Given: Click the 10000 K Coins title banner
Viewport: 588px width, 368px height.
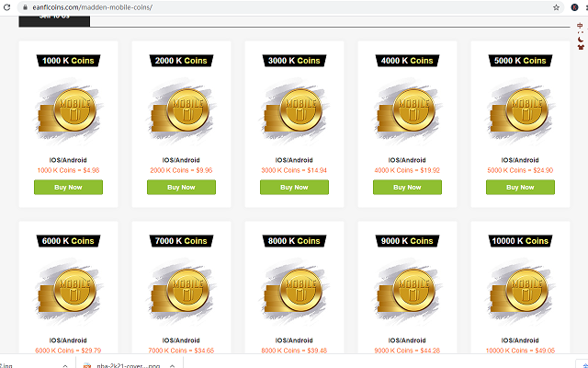Looking at the screenshot, I should tap(520, 241).
